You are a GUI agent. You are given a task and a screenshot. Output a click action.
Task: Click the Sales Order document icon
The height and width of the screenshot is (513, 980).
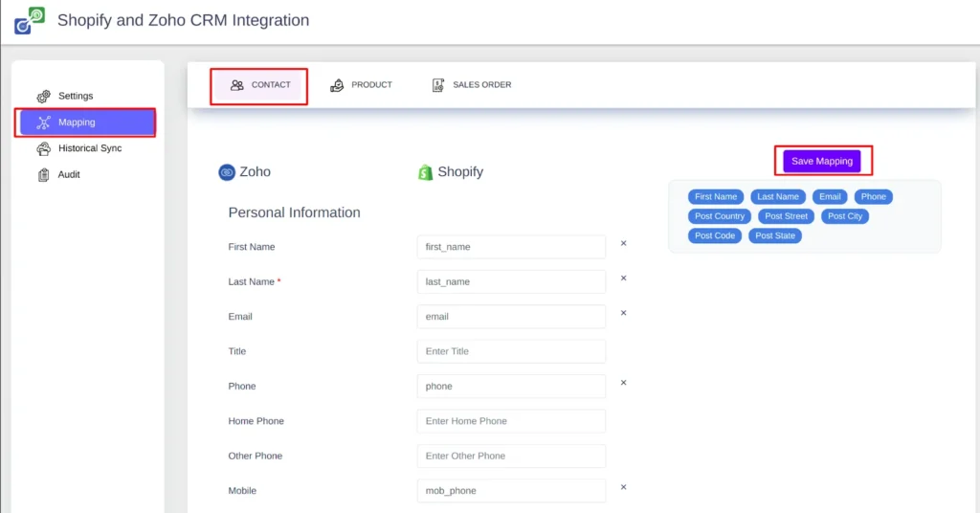click(x=438, y=85)
